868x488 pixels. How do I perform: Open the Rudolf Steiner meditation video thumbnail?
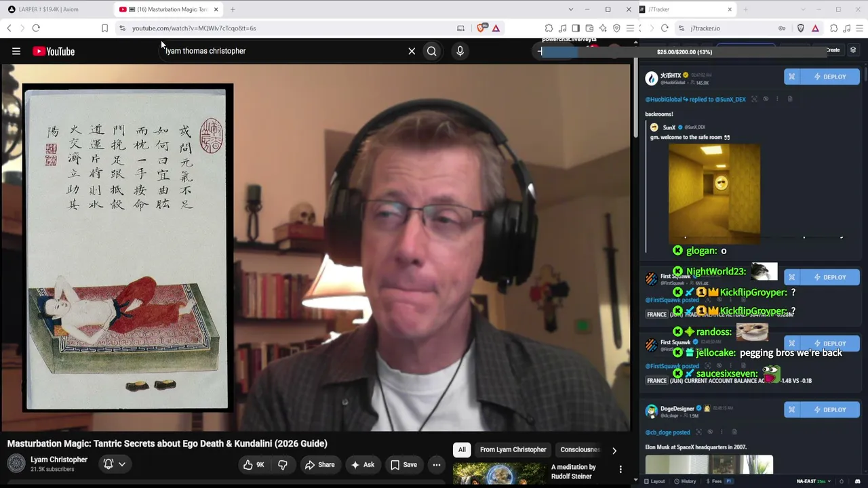tap(498, 473)
